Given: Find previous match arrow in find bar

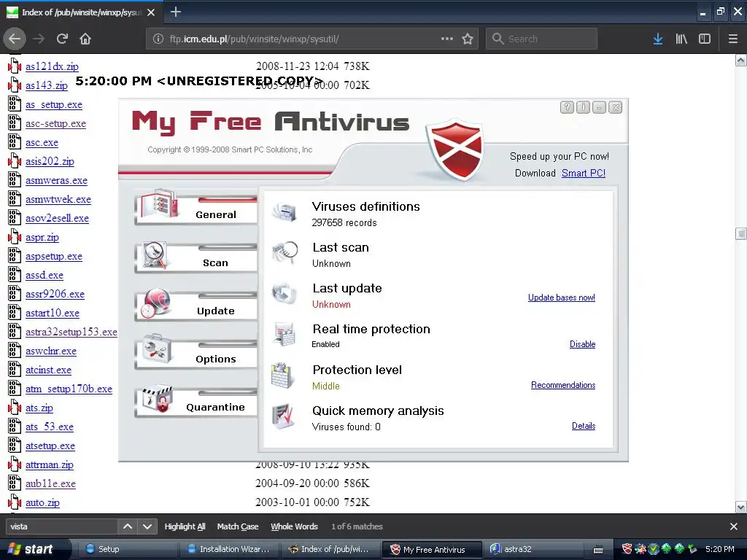Looking at the screenshot, I should 128,526.
